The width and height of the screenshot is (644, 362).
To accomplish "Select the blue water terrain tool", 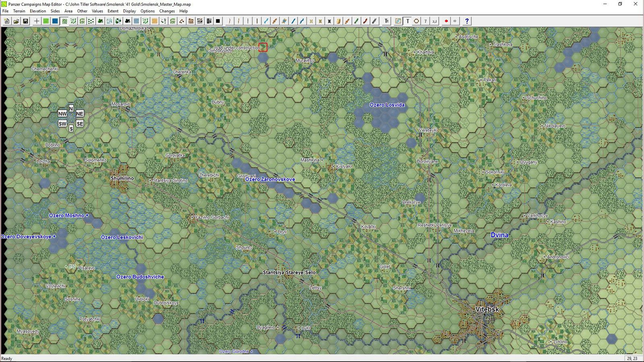I will (x=55, y=21).
